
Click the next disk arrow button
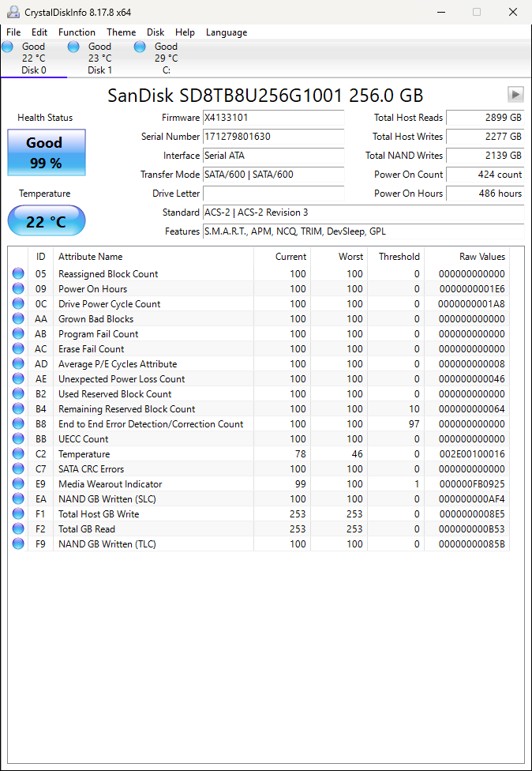[515, 95]
